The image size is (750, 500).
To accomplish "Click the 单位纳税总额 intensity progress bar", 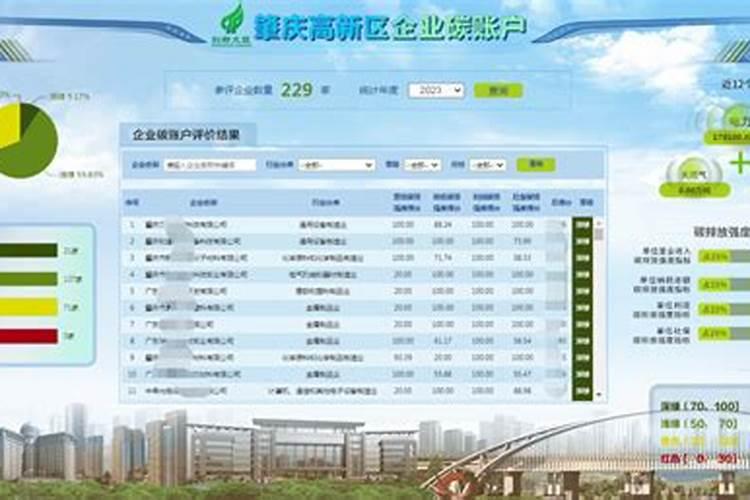I will [724, 284].
